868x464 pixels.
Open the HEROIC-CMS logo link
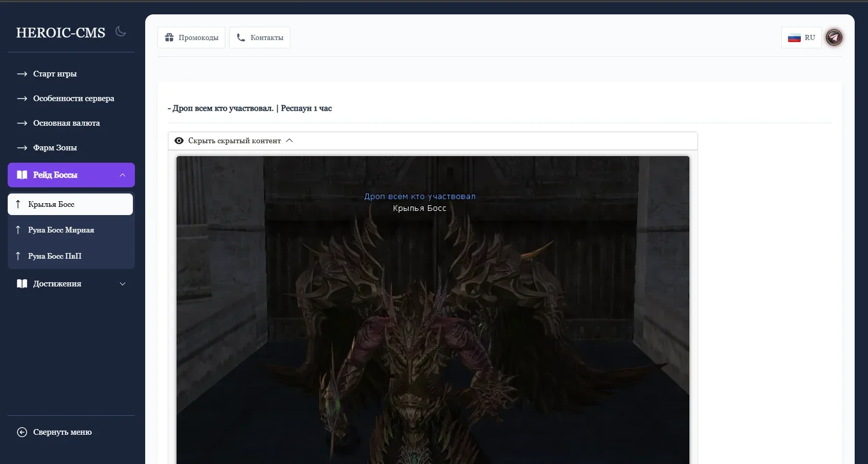click(61, 33)
